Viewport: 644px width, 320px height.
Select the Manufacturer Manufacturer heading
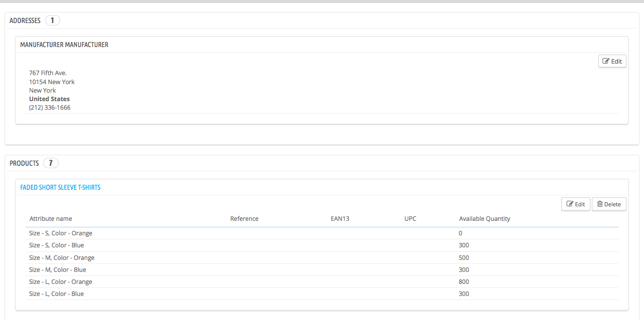pyautogui.click(x=64, y=45)
